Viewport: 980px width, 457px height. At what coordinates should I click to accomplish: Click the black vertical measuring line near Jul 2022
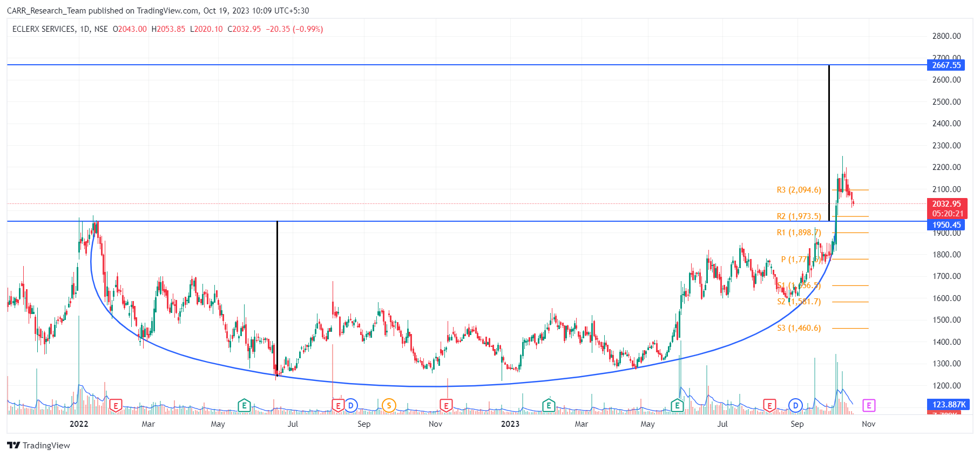point(277,298)
